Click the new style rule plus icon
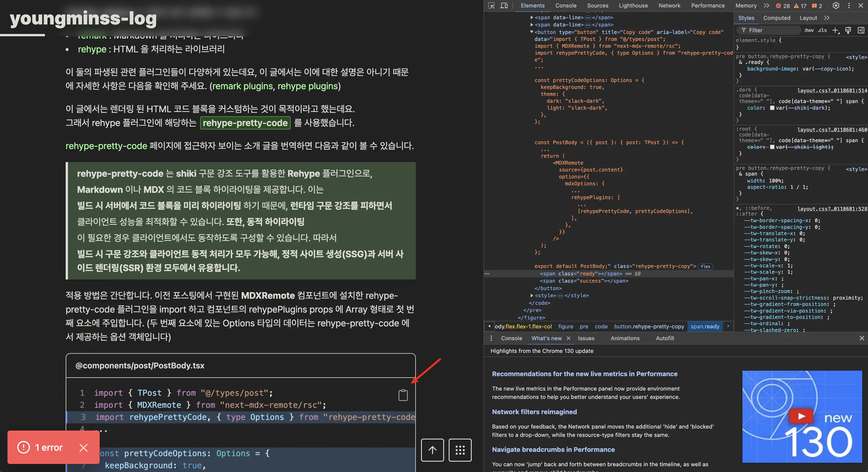The height and width of the screenshot is (472, 868). pyautogui.click(x=835, y=30)
